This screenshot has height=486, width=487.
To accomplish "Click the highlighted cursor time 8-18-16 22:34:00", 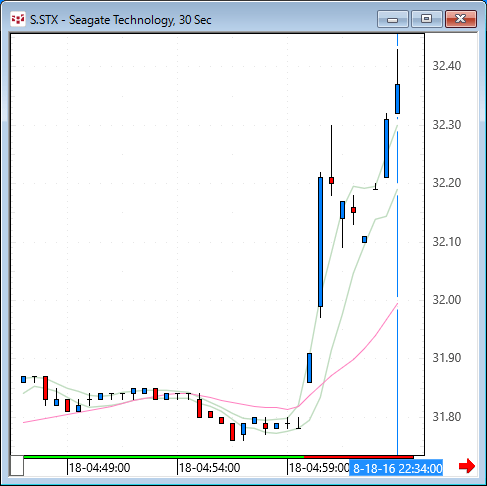I will (396, 468).
